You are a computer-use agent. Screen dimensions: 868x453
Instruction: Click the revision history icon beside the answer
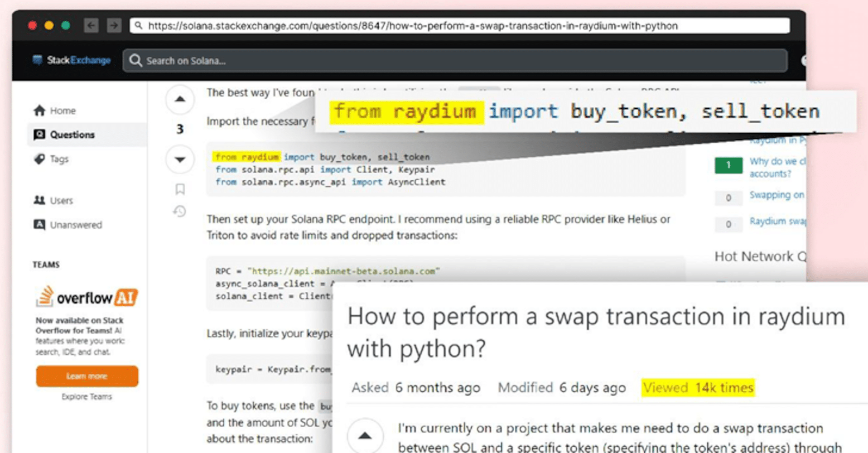pyautogui.click(x=180, y=212)
